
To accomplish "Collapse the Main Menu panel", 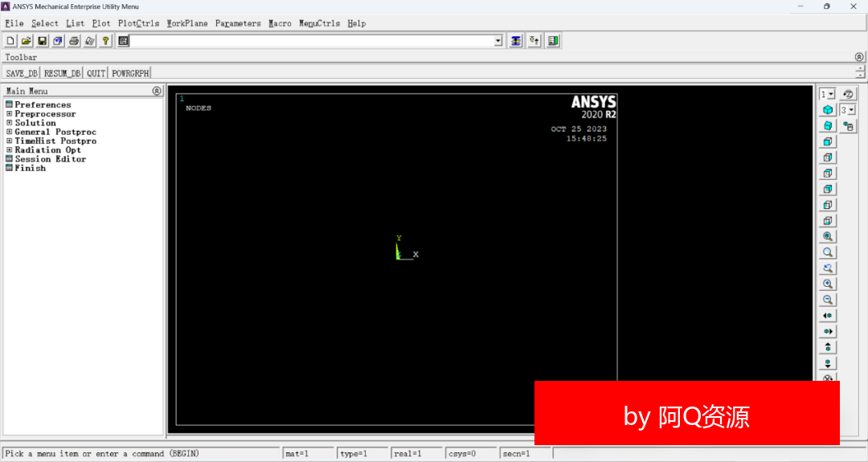I will [157, 91].
